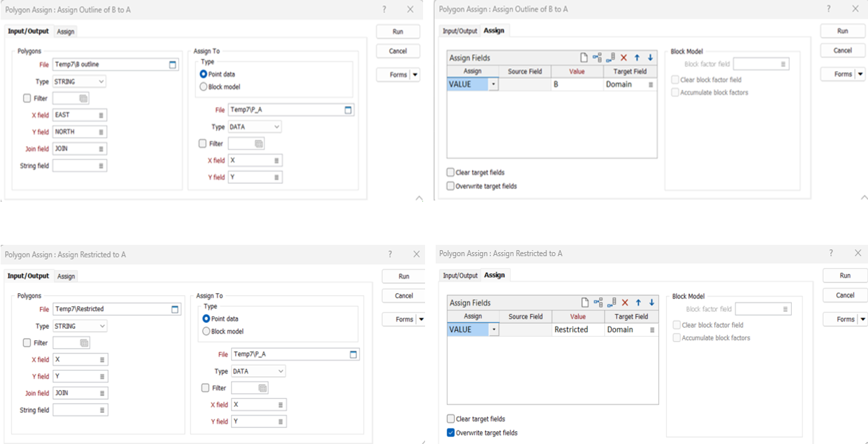The height and width of the screenshot is (444, 868).
Task: Uncheck the ticked Overwrite target fields checkbox
Action: tap(451, 433)
